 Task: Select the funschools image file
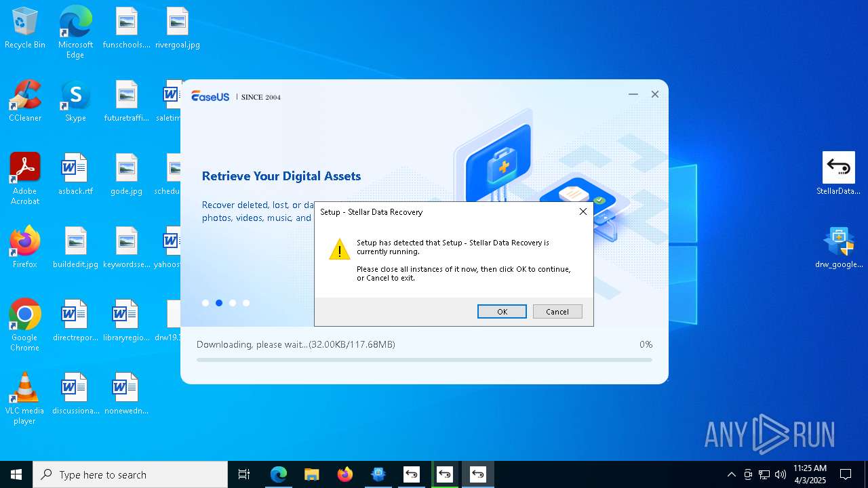coord(127,28)
